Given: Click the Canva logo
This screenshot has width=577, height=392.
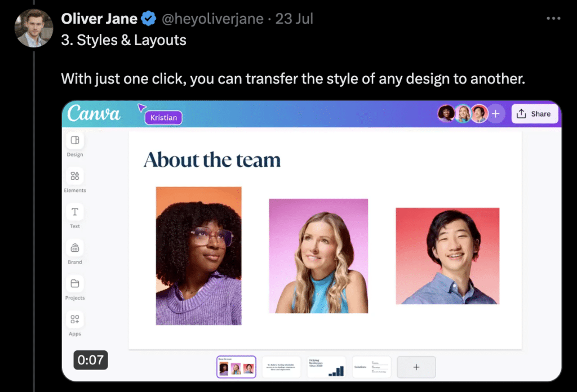Looking at the screenshot, I should tap(93, 113).
